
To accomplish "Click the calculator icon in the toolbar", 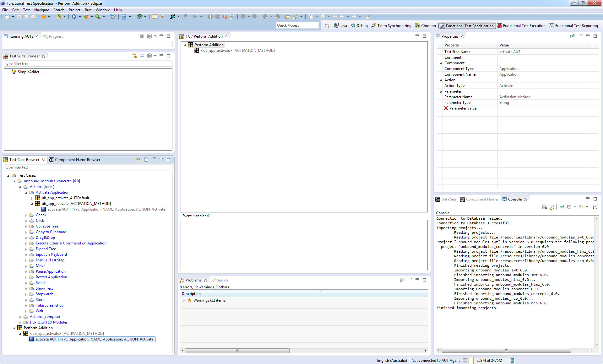I will point(124,17).
